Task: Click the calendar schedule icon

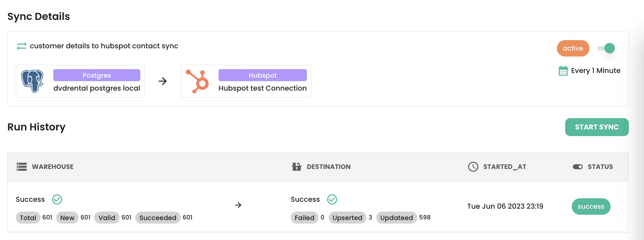Action: point(563,71)
